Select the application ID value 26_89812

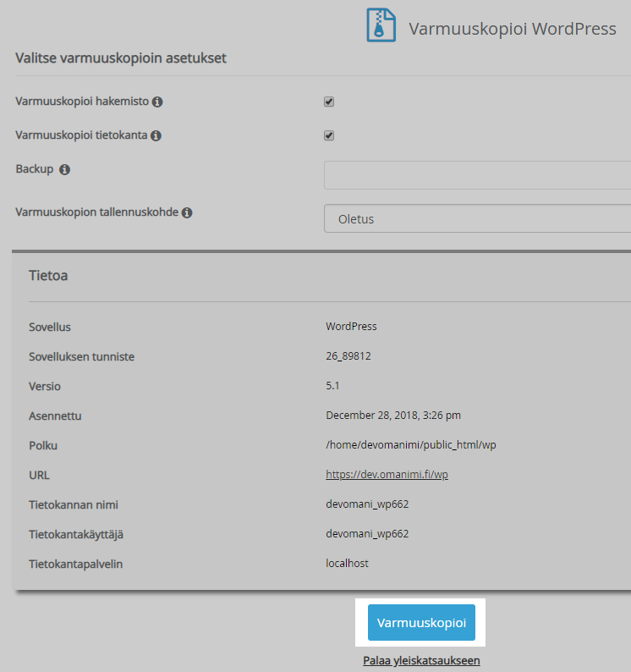tap(348, 356)
